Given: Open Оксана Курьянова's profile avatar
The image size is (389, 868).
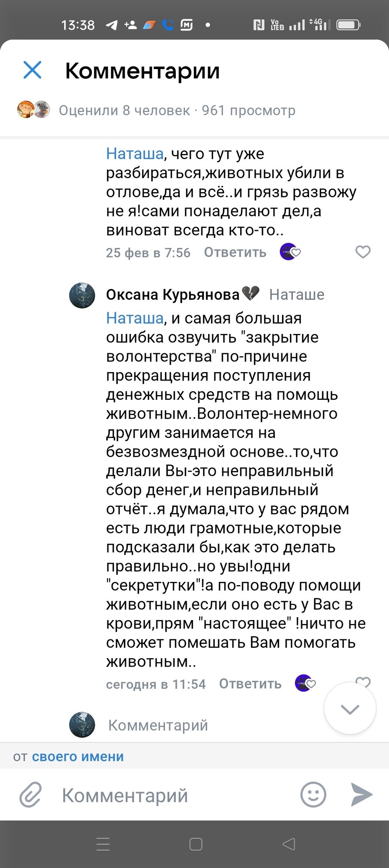Looking at the screenshot, I should [x=82, y=295].
